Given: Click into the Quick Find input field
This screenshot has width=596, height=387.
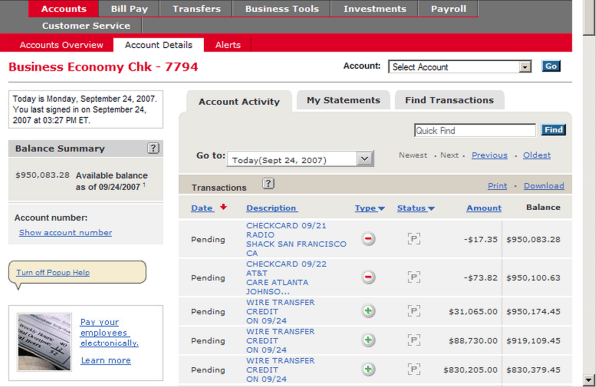Looking at the screenshot, I should (x=475, y=130).
